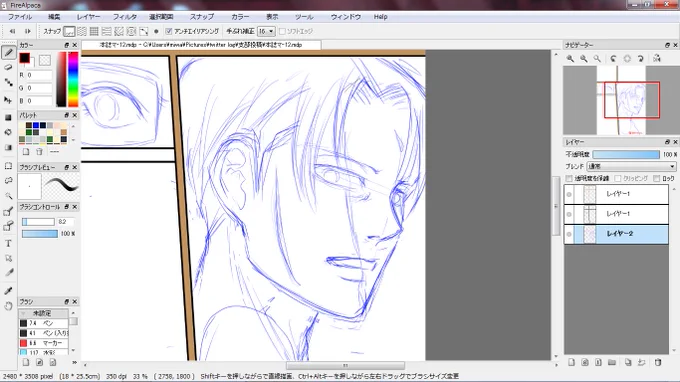Image resolution: width=680 pixels, height=382 pixels.
Task: Click the Redo arrow in toolbar
Action: (28, 31)
